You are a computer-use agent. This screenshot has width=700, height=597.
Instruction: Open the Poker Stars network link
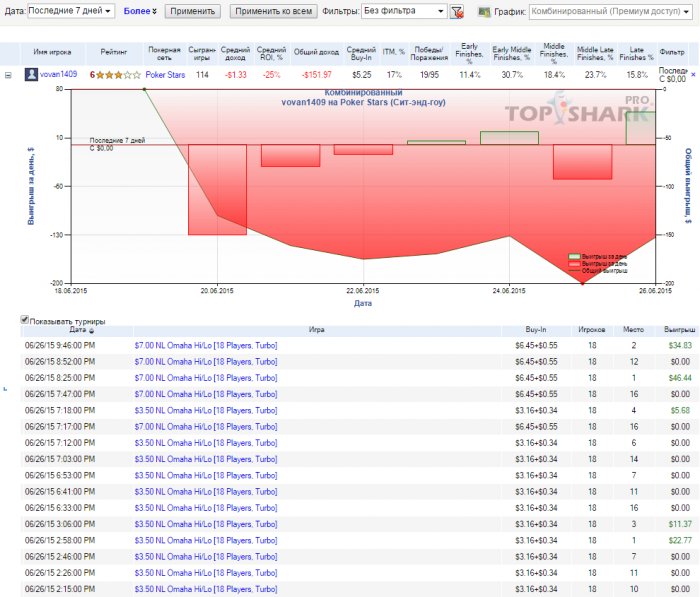(164, 74)
